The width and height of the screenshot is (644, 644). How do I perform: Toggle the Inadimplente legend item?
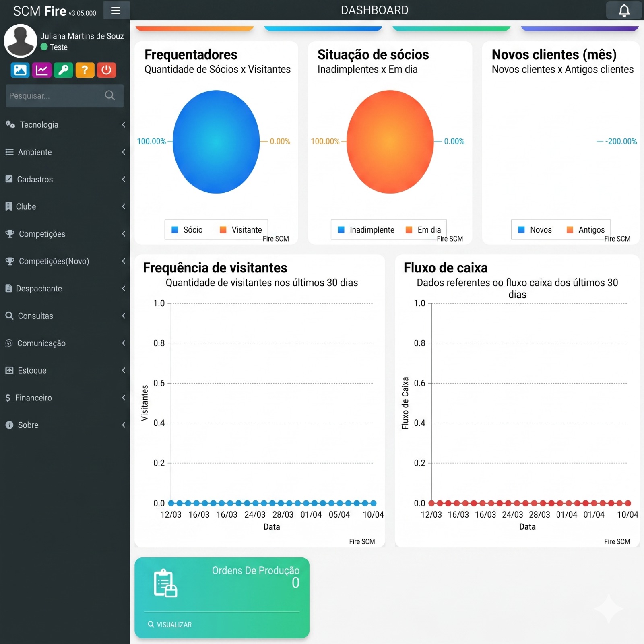[366, 230]
